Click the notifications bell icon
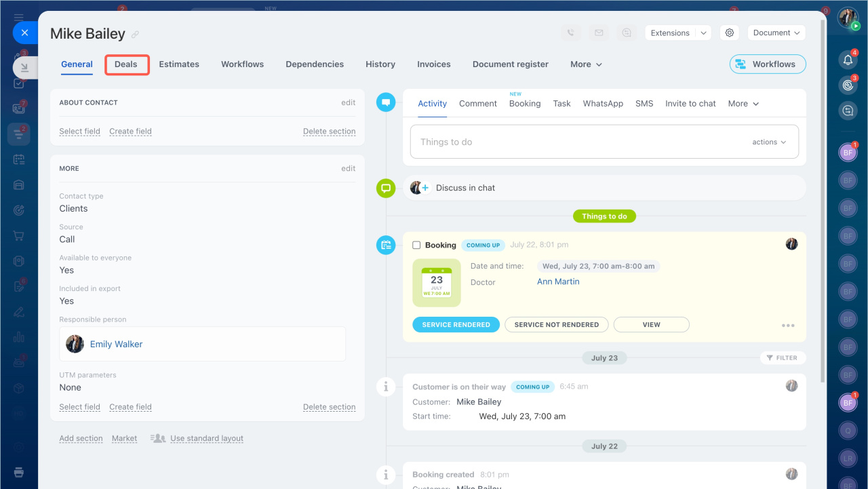The height and width of the screenshot is (489, 868). click(x=848, y=60)
